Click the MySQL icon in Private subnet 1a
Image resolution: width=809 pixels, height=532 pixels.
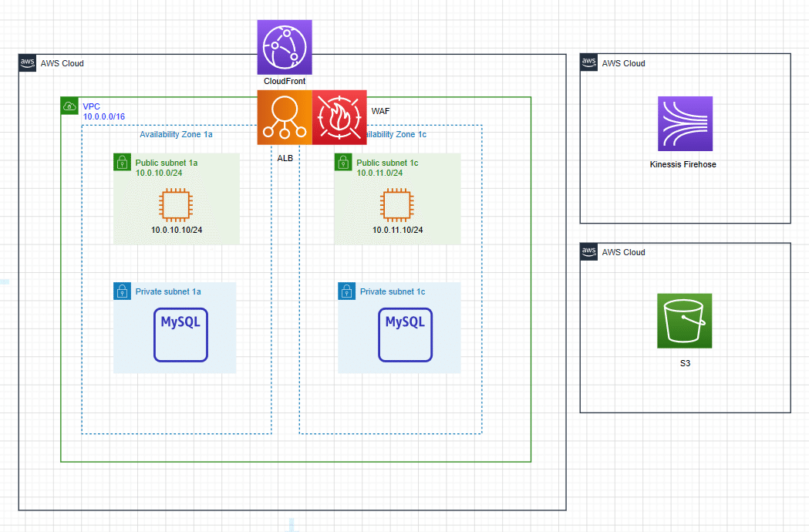[180, 335]
